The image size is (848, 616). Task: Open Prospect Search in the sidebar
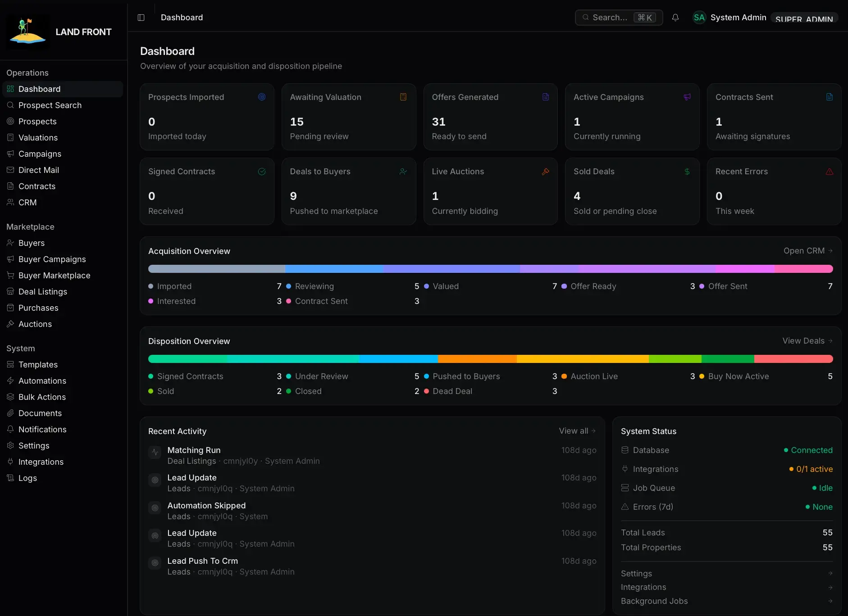click(x=63, y=105)
